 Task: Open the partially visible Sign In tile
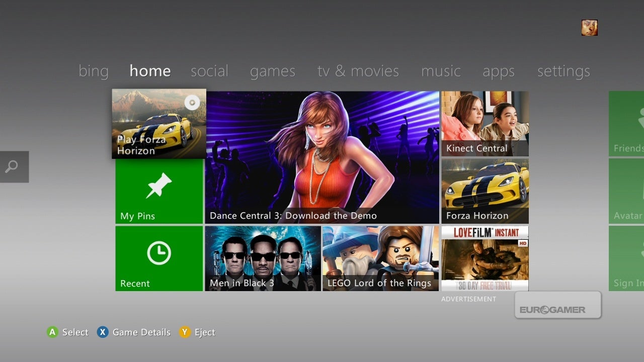[626, 258]
